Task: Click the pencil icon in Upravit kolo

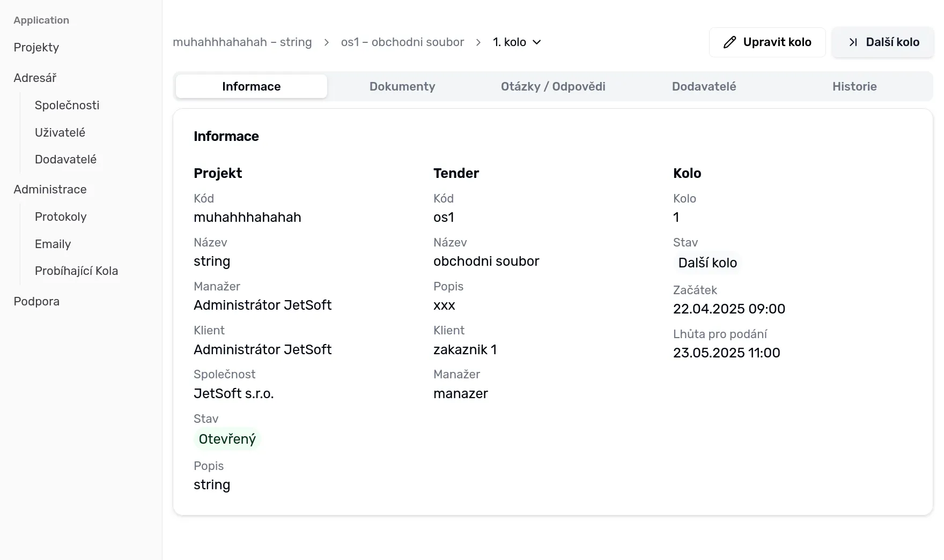Action: pyautogui.click(x=729, y=42)
